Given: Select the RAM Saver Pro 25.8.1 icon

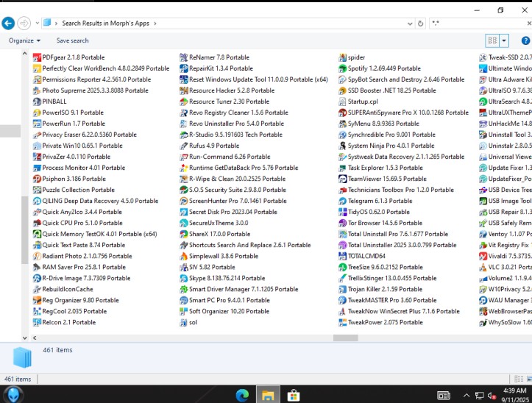Looking at the screenshot, I should 37,267.
